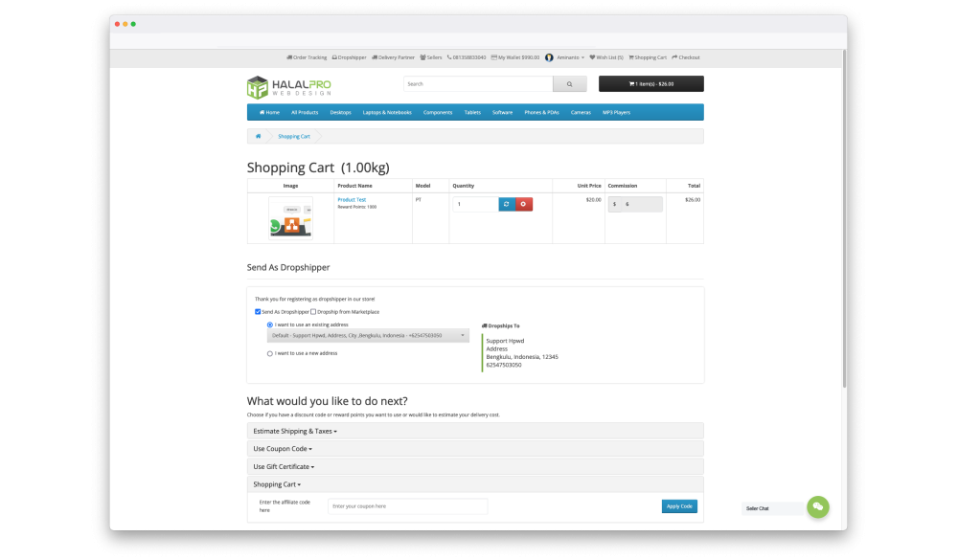Image resolution: width=958 pixels, height=560 pixels.
Task: Click the black cart total button
Action: tap(650, 84)
